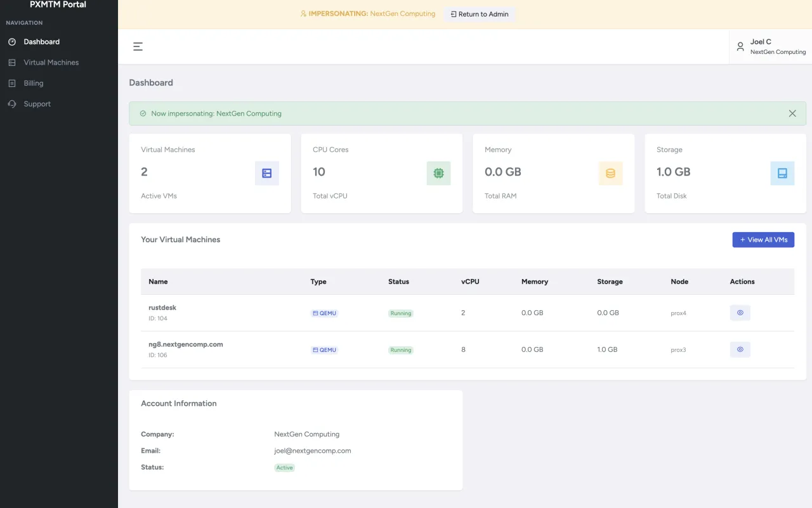Screen dimensions: 812x508
Task: Click the user avatar icon
Action: 740,46
